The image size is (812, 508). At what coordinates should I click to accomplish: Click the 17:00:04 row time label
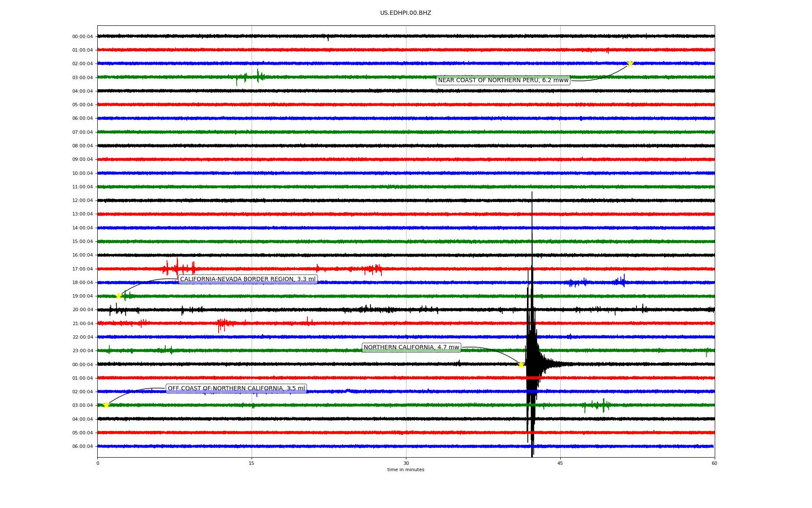click(x=82, y=269)
